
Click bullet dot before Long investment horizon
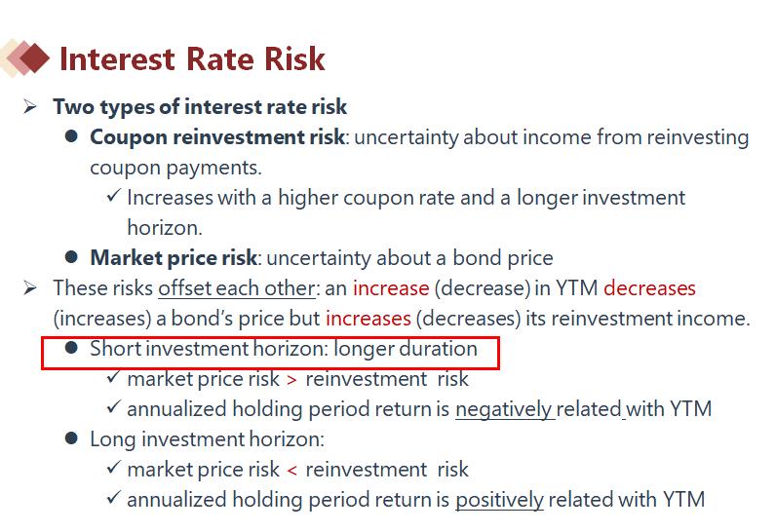tap(71, 438)
